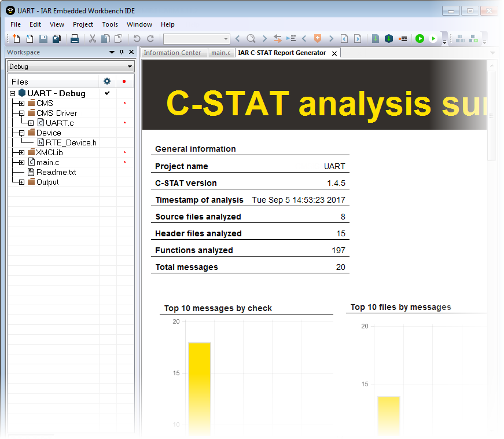504x439 pixels.
Task: Click the Save All toolbar icon
Action: (x=57, y=39)
